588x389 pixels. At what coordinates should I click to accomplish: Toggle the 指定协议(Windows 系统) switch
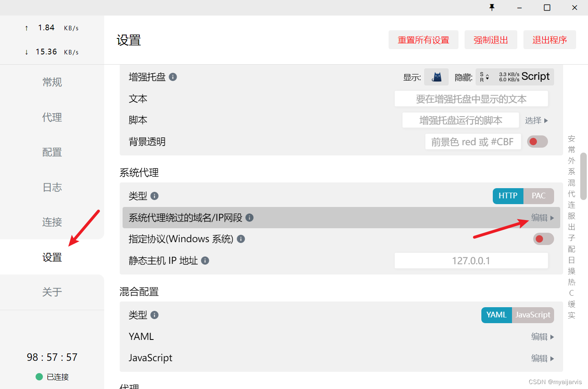(543, 239)
